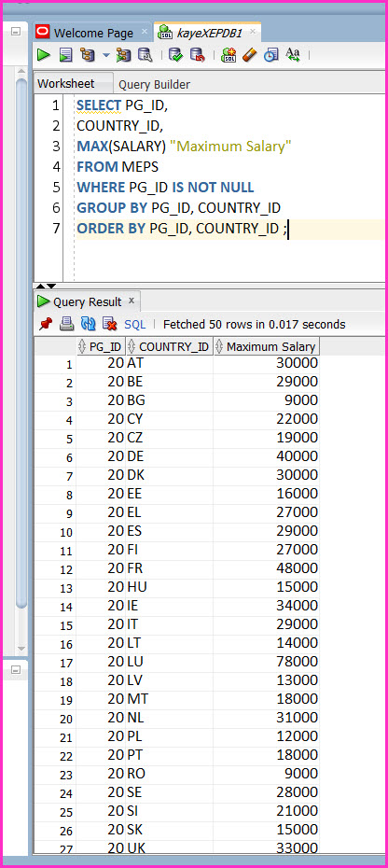Click the SQL icon on kayeXEPDB1 tab
388x868 pixels.
(x=165, y=34)
